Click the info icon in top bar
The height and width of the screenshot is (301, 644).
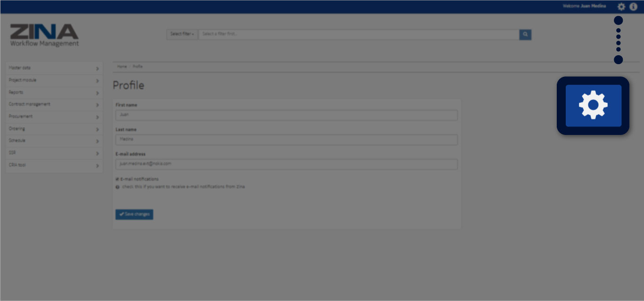tap(634, 7)
